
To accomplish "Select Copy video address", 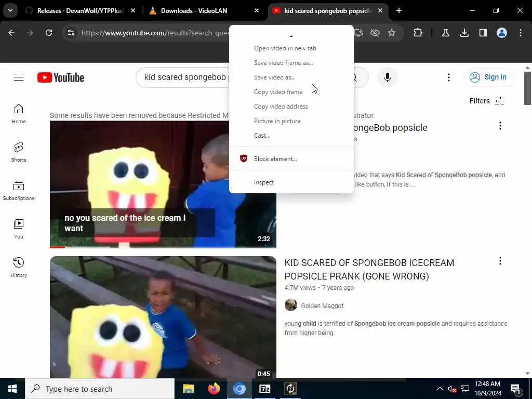I will tap(291, 107).
